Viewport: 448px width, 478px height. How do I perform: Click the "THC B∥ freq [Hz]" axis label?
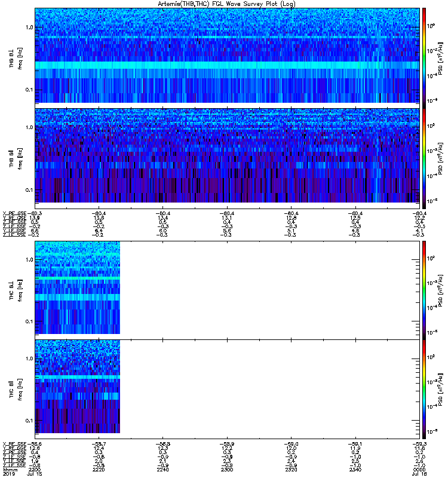16,390
